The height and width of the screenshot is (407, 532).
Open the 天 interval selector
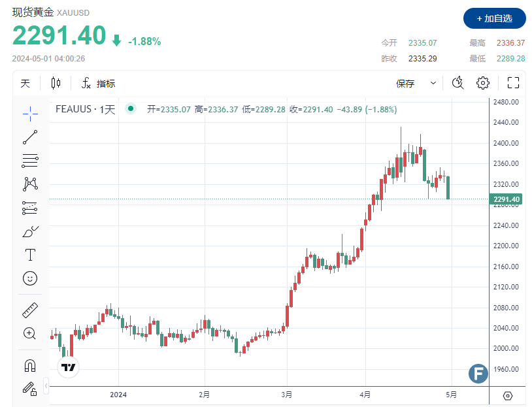tap(24, 83)
